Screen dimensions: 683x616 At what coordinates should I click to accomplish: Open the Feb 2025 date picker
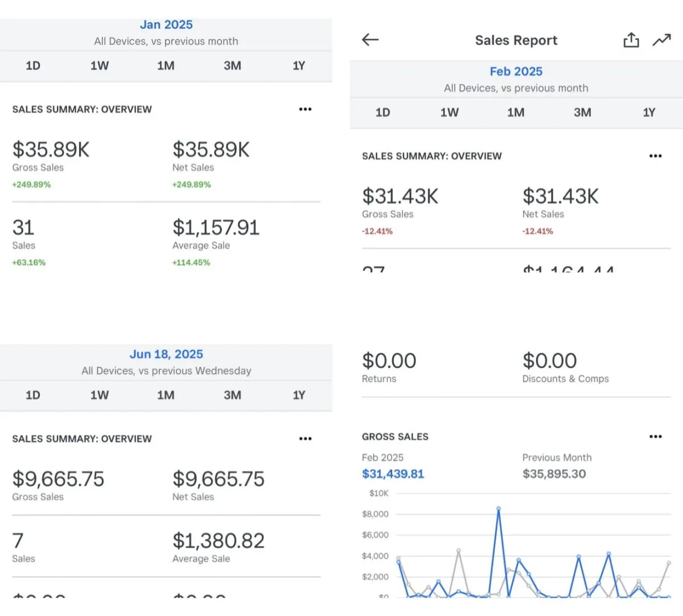[516, 71]
